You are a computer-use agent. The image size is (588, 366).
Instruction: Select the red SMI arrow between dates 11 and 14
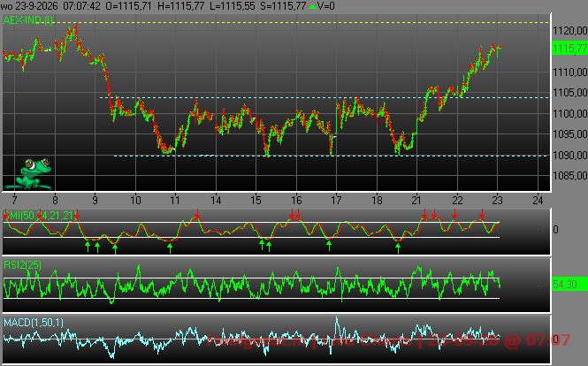pyautogui.click(x=197, y=215)
